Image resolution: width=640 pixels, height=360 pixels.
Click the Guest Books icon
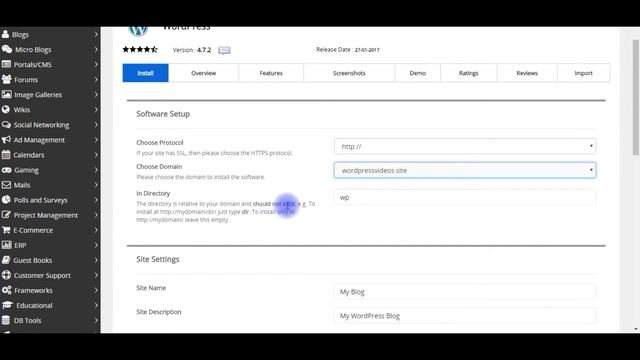pos(6,260)
